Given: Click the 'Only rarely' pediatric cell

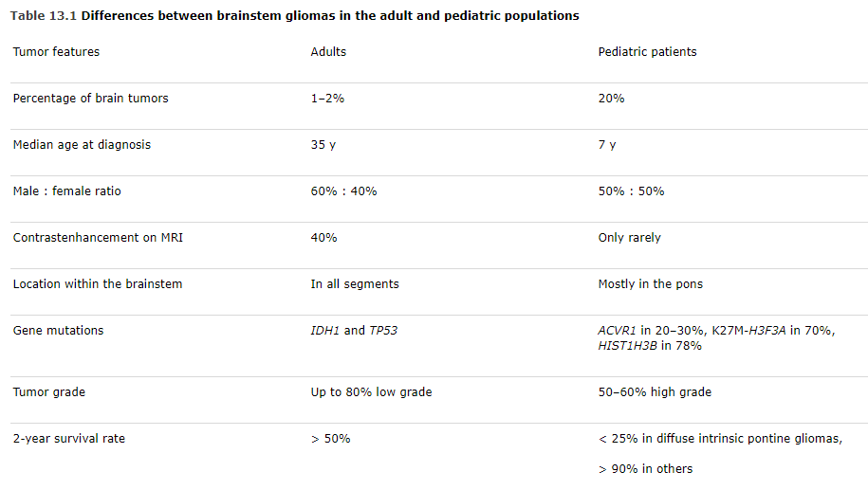Looking at the screenshot, I should pyautogui.click(x=629, y=238).
